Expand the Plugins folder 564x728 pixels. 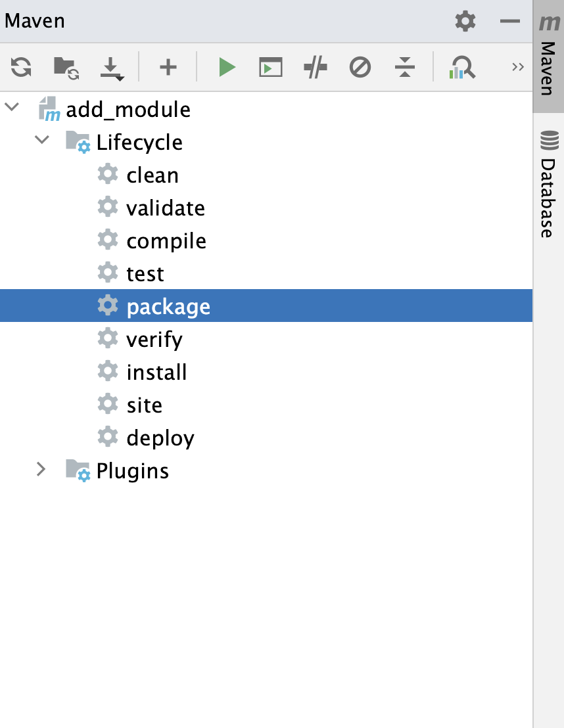[x=41, y=469]
